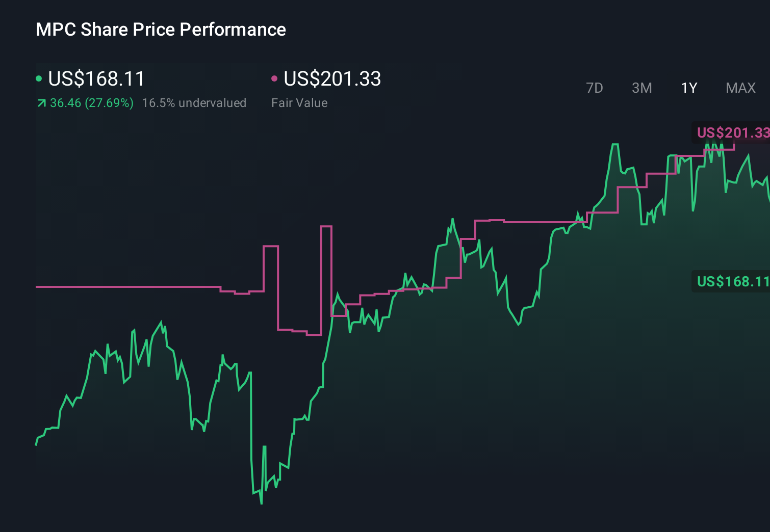This screenshot has height=532, width=770.
Task: Select the 3M time range button
Action: click(641, 88)
